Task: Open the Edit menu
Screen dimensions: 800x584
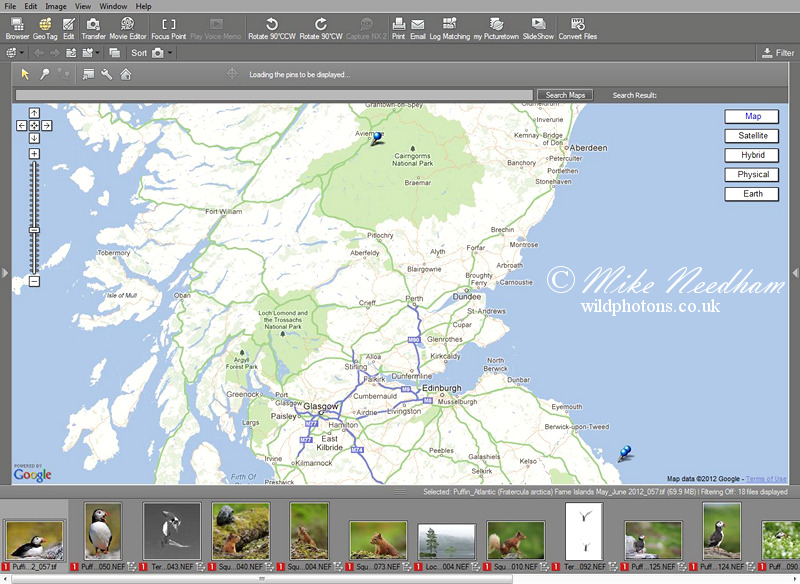Action: [x=31, y=6]
